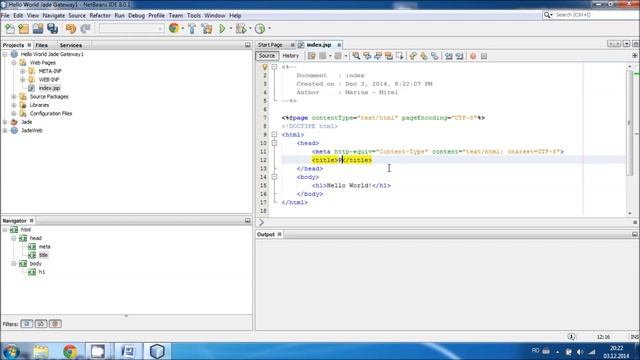Image resolution: width=640 pixels, height=360 pixels.
Task: Click the Find Selection magnifier icon
Action: 356,56
